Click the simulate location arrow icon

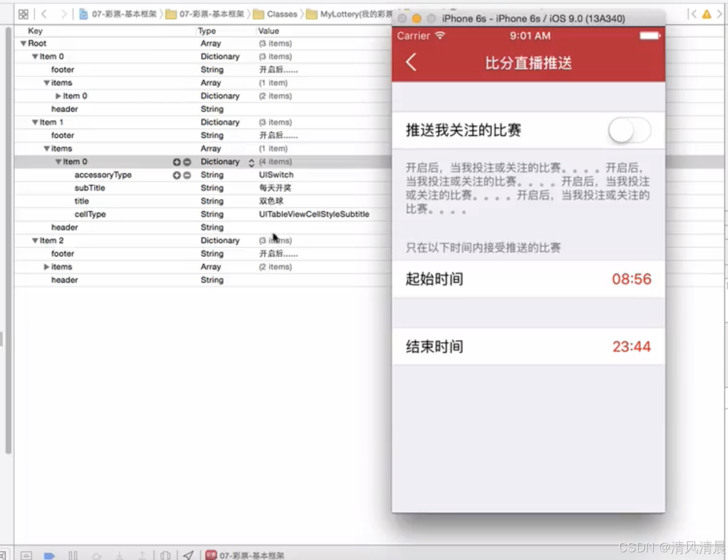pos(189,555)
